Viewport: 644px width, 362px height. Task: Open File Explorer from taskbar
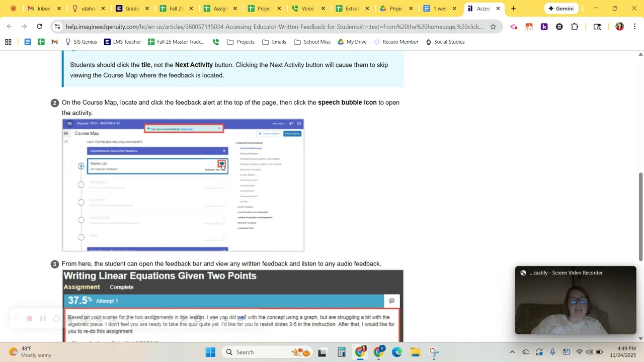pos(415,352)
